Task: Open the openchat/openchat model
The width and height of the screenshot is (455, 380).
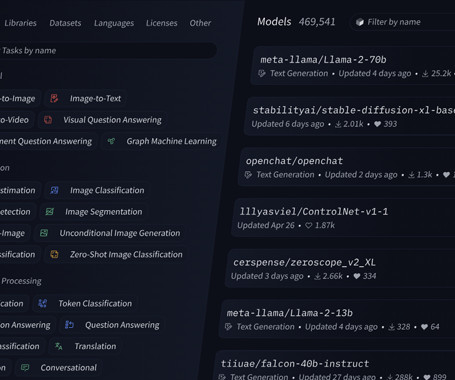Action: click(x=294, y=161)
